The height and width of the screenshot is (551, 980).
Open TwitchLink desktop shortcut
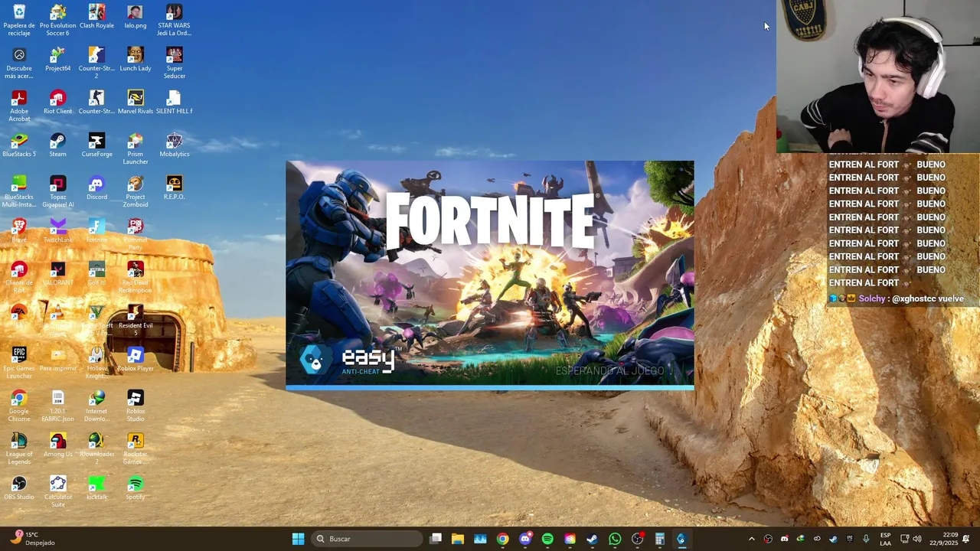tap(57, 231)
